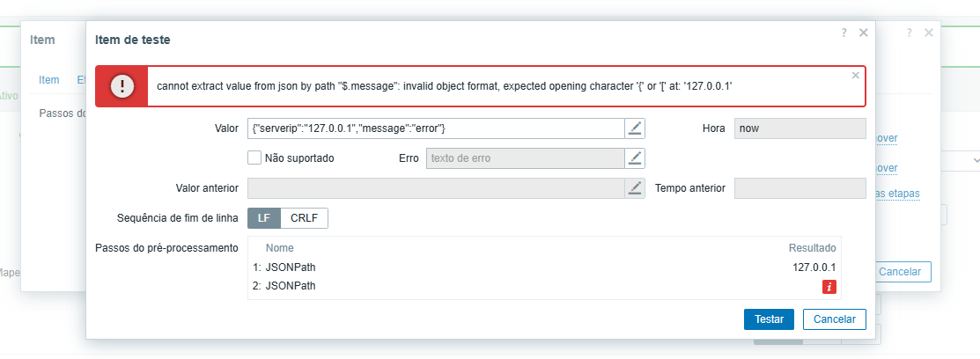Click the red exclamation warning icon

(122, 86)
